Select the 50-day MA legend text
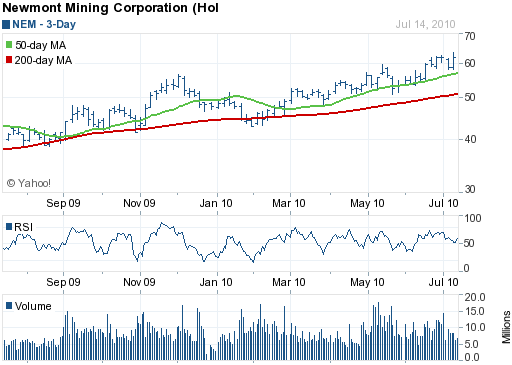This screenshot has width=512, height=365. coord(41,45)
